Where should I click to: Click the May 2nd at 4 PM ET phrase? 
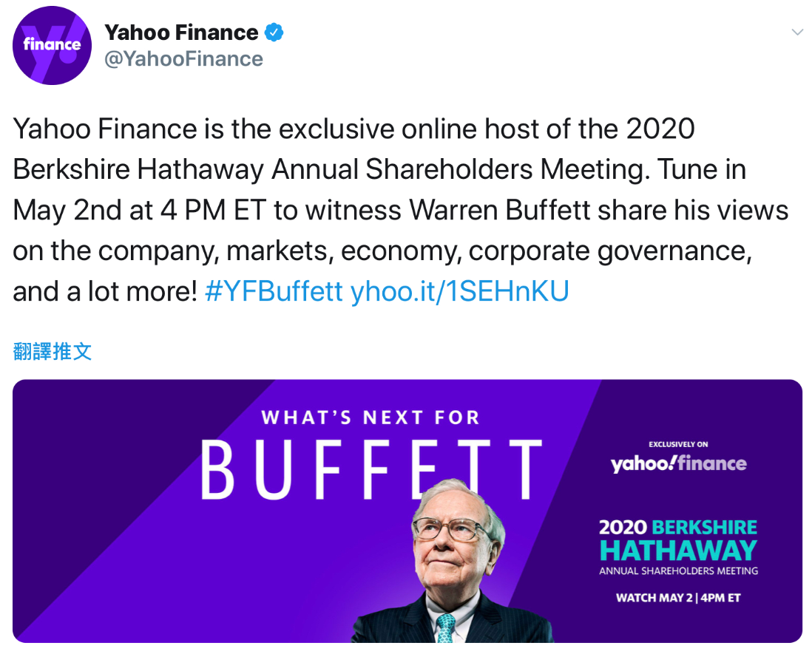(x=140, y=210)
